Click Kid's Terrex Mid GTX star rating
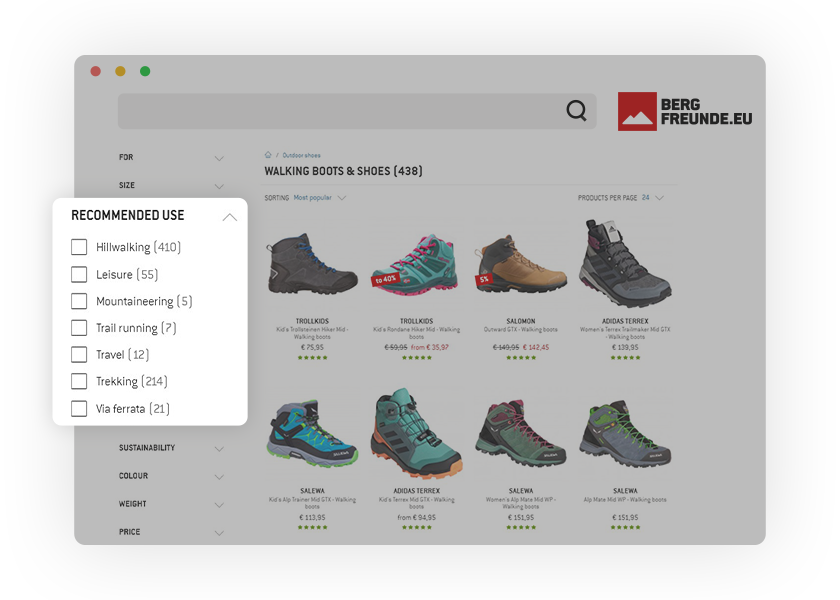Image resolution: width=840 pixels, height=600 pixels. click(x=416, y=527)
